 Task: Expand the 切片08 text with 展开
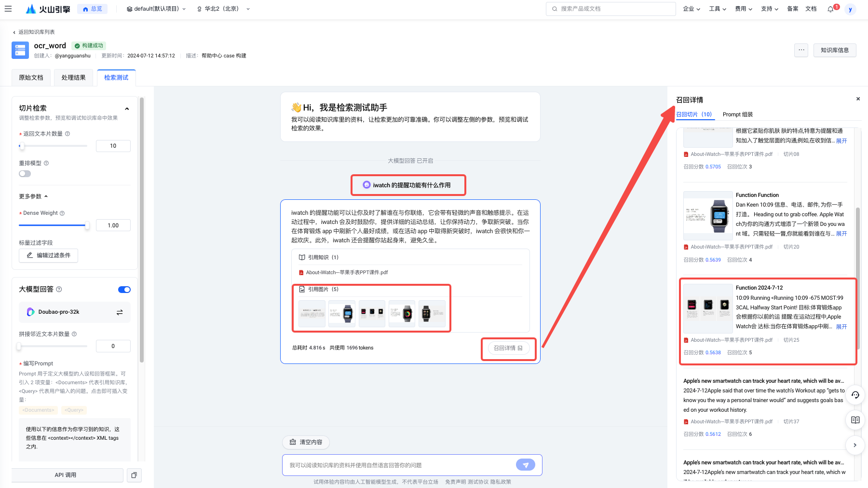point(841,141)
